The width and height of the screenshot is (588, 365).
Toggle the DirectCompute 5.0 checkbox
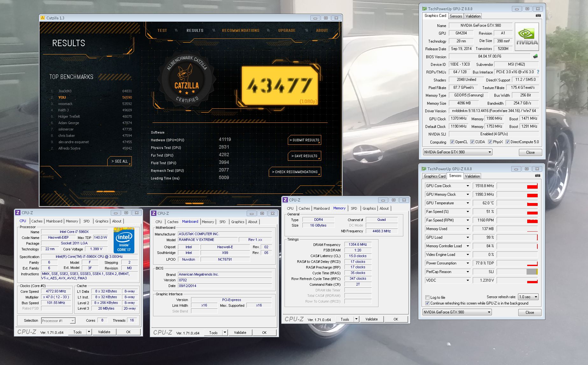507,142
